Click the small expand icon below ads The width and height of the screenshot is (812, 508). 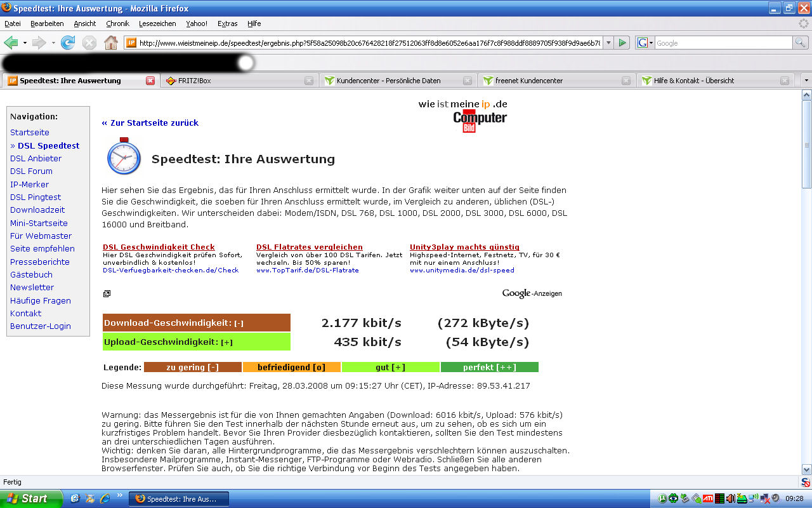point(107,293)
